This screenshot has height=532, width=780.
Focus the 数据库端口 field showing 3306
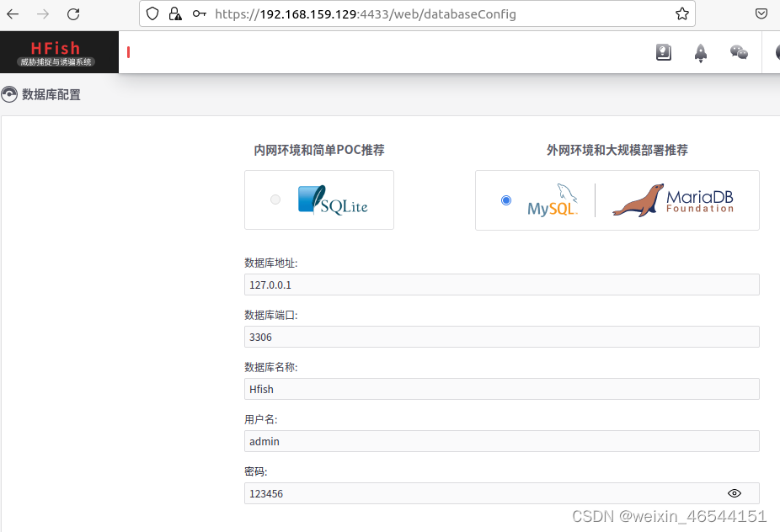(501, 337)
